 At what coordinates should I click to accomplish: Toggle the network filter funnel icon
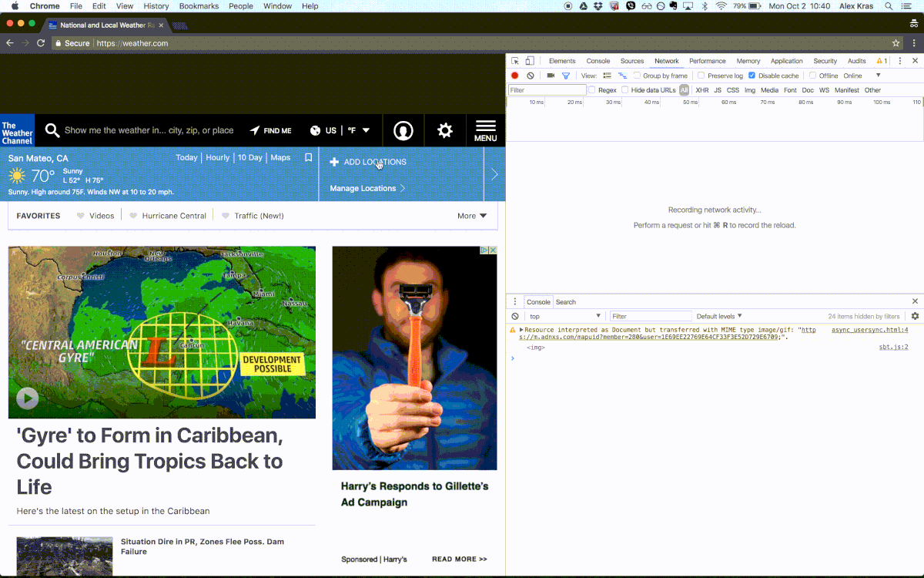pos(566,76)
